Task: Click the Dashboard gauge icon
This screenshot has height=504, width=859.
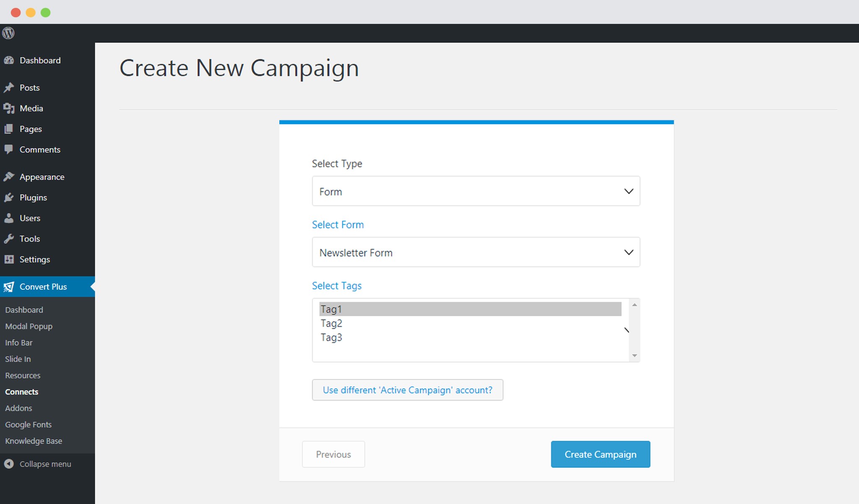Action: 9,60
